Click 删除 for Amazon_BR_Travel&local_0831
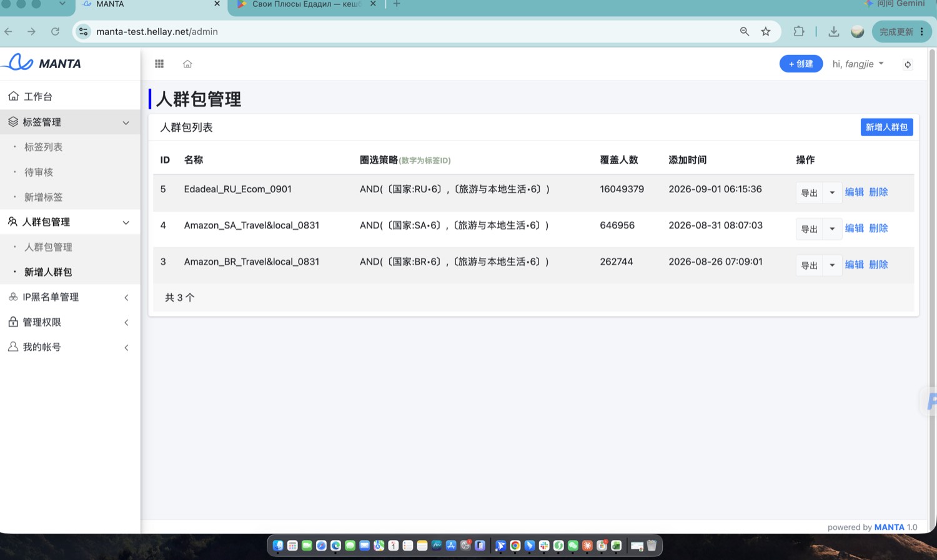The width and height of the screenshot is (937, 560). tap(878, 264)
